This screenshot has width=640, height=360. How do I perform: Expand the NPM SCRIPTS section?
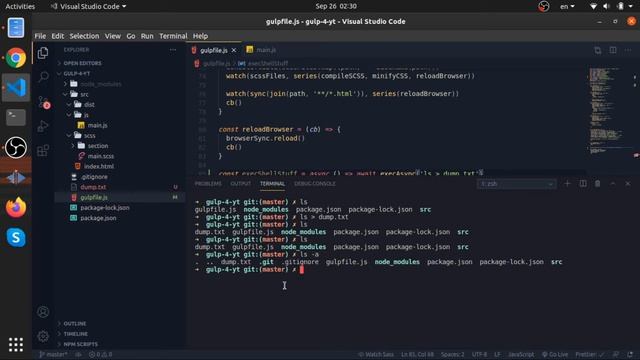click(80, 344)
